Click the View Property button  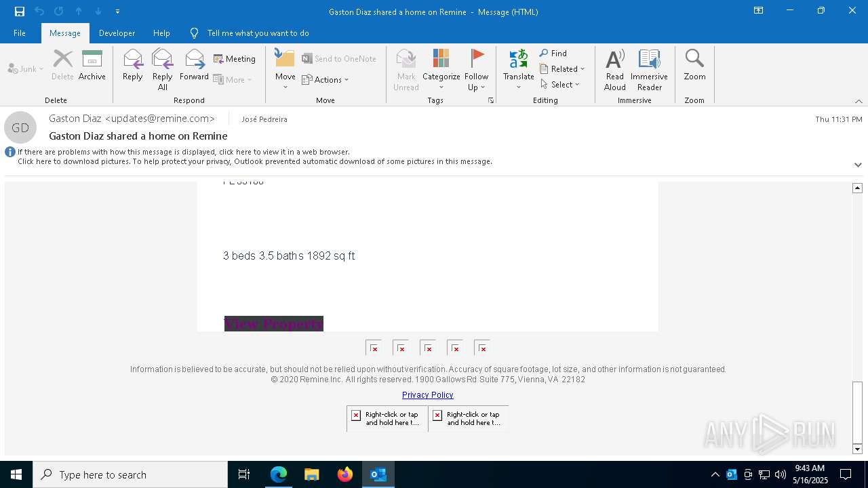(274, 324)
